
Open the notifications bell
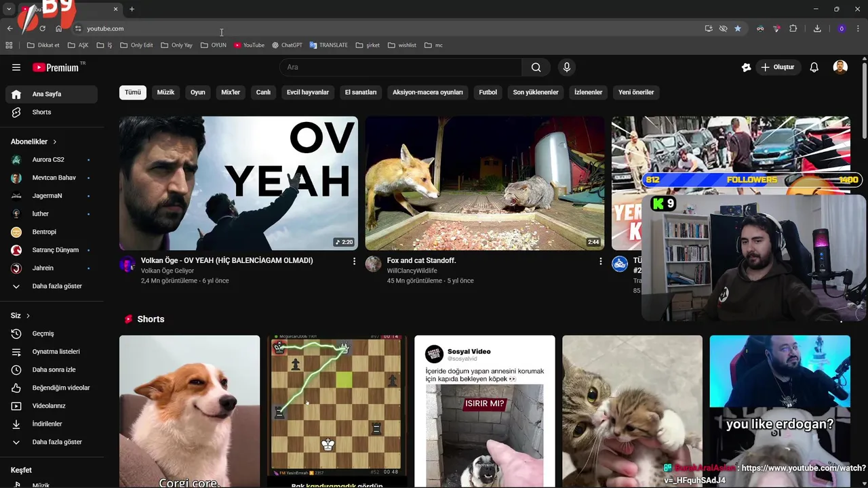coord(814,67)
